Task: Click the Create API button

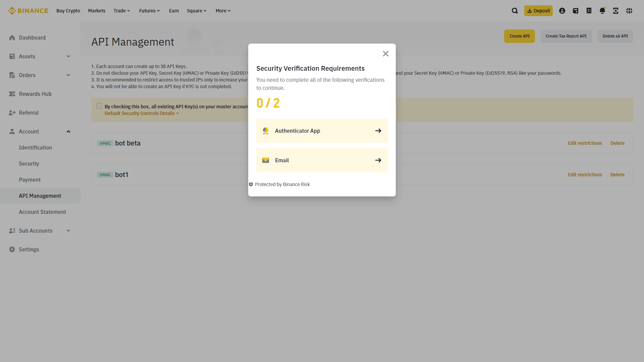Action: 520,36
